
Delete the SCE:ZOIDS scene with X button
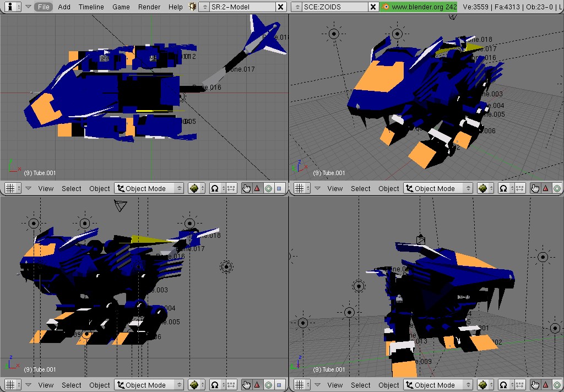373,7
